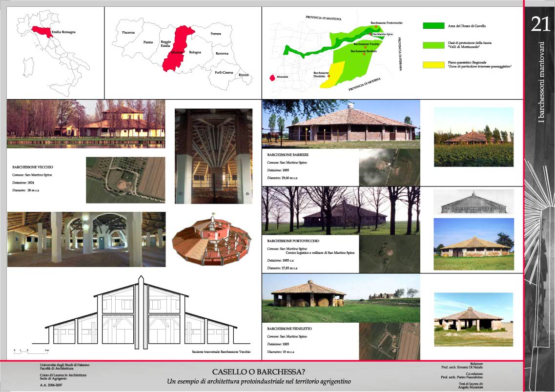The height and width of the screenshot is (392, 555).
Task: Click the 'Area del Dosso di Gavello' legend text
Action: 467,26
